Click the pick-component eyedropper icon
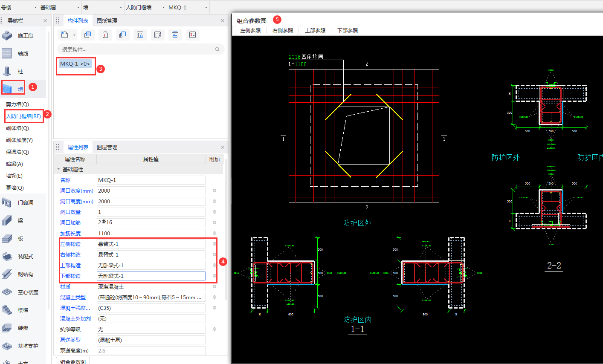 pyautogui.click(x=158, y=35)
